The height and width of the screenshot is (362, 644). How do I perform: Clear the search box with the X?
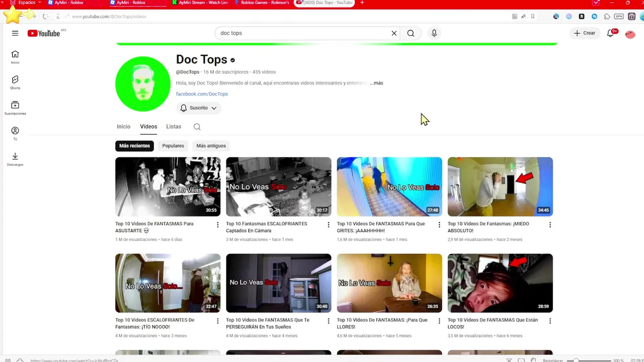pos(394,33)
